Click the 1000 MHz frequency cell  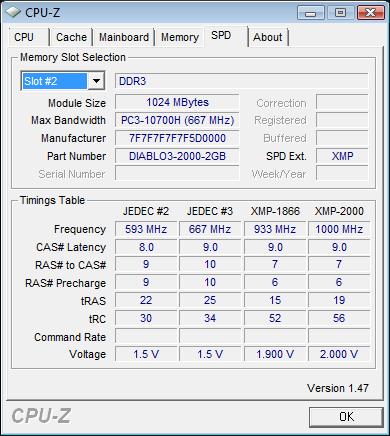[339, 229]
